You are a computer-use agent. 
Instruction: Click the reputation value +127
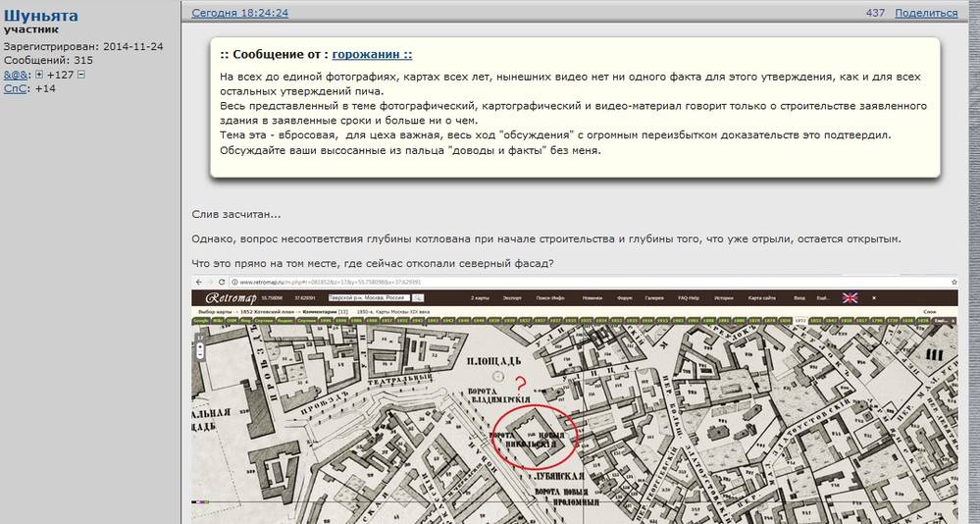(60, 75)
